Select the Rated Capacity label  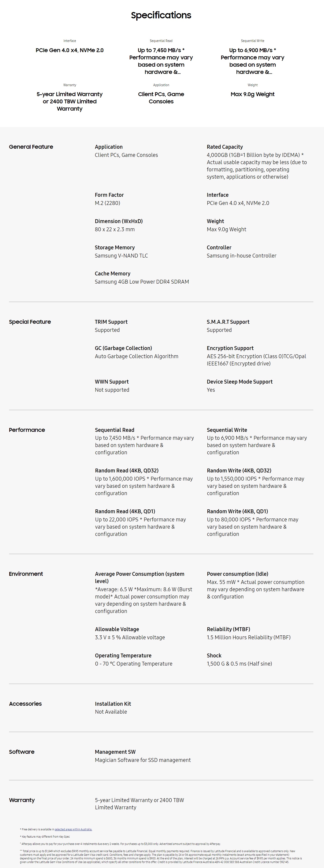(x=225, y=147)
